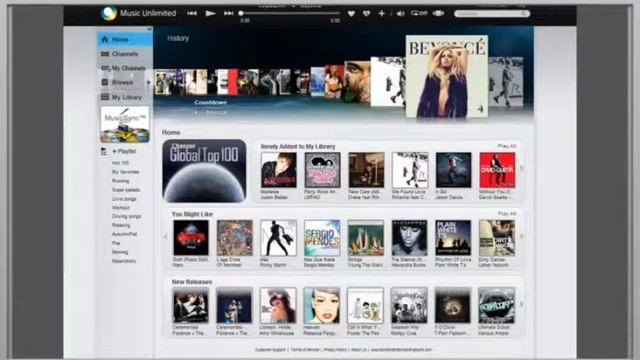
Task: Open Home in the sidebar
Action: [125, 40]
